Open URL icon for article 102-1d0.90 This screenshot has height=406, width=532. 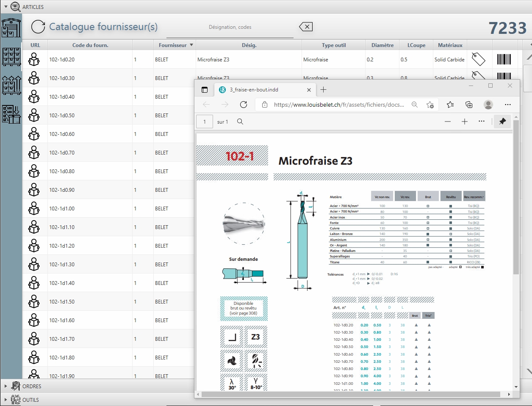point(34,190)
